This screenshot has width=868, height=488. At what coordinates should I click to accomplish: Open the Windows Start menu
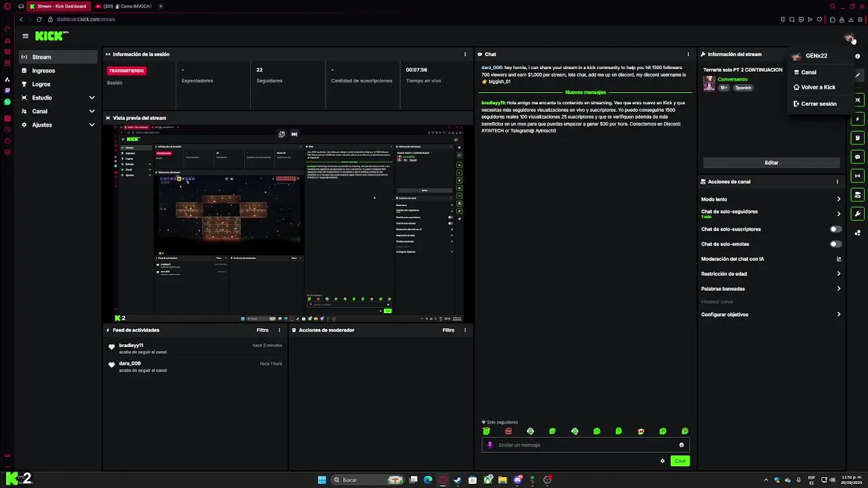point(322,480)
